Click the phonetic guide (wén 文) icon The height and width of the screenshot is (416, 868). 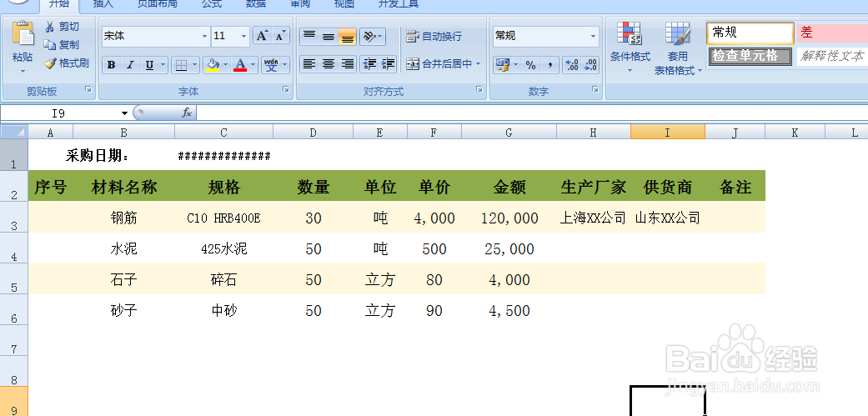pos(271,65)
